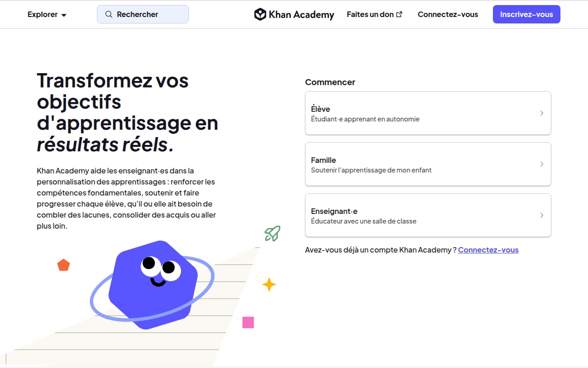This screenshot has height=368, width=588.
Task: Click the Khan Academy wordmark text
Action: tap(301, 15)
